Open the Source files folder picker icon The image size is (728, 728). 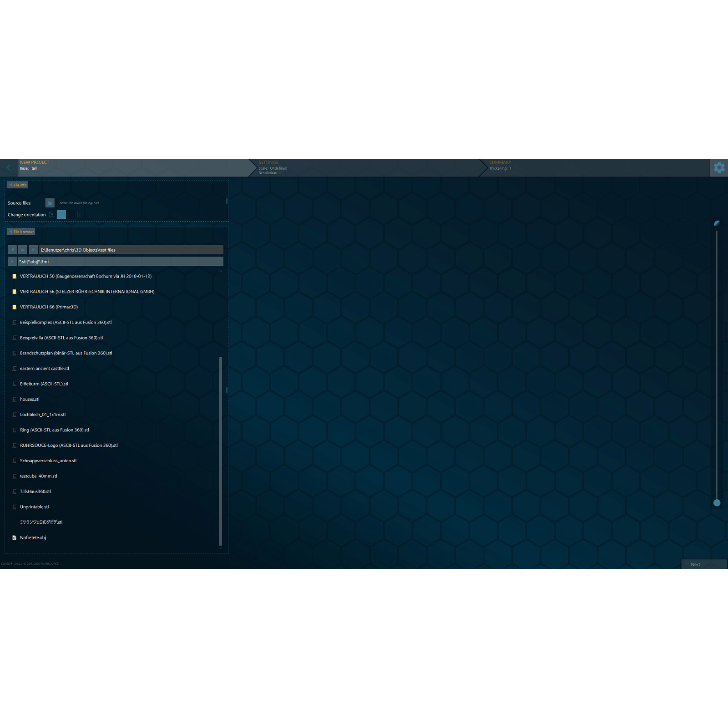(50, 203)
